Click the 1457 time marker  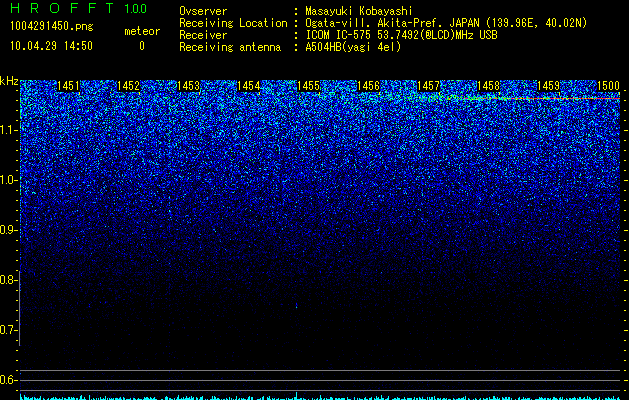(428, 86)
